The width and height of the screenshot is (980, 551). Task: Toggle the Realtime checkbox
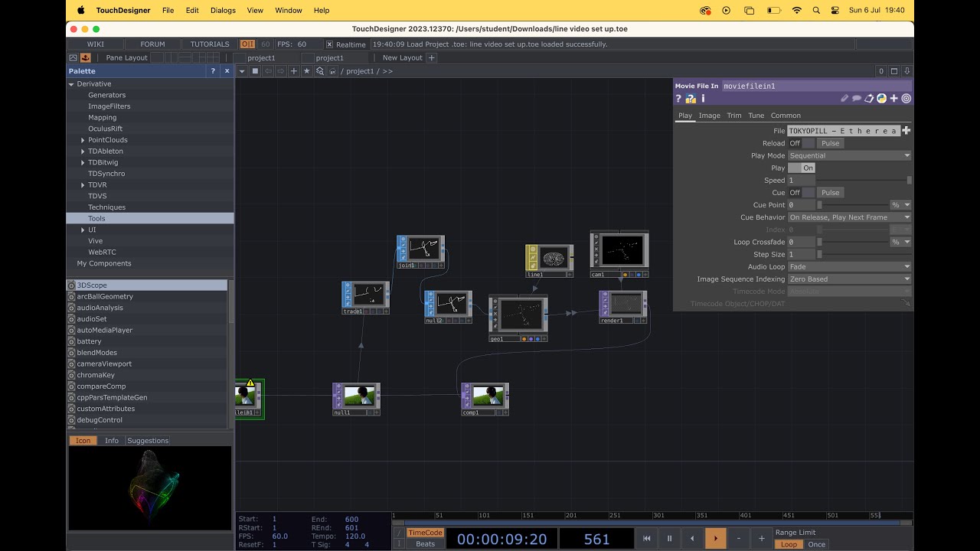(329, 44)
